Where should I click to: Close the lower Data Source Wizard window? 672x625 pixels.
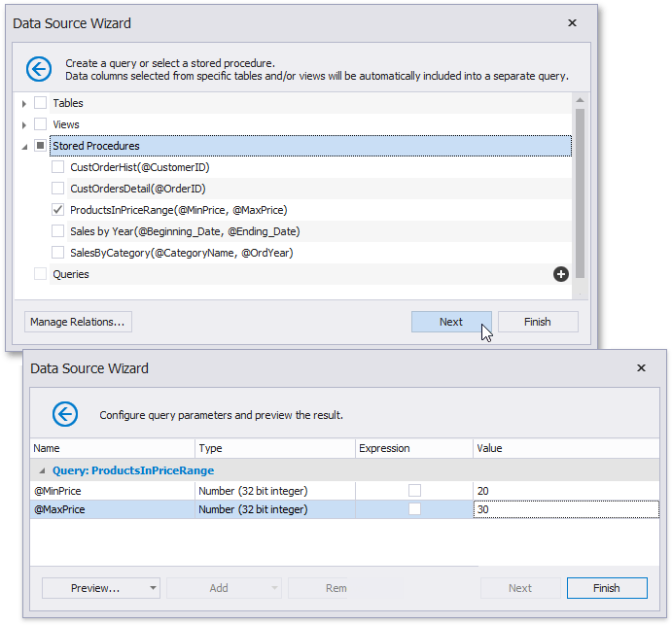641,368
